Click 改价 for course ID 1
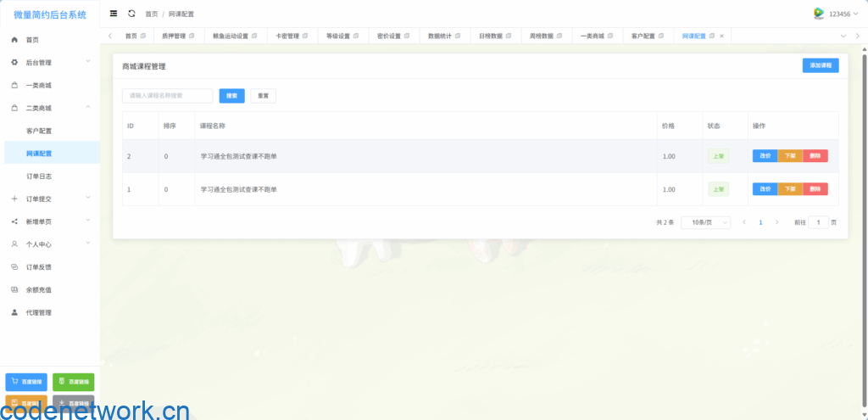The width and height of the screenshot is (868, 420). coord(765,189)
